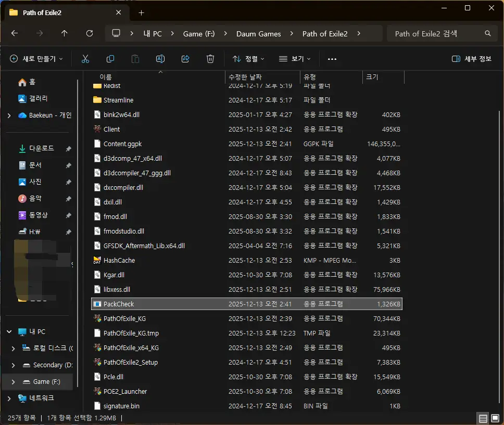Open a new tab with the plus button
This screenshot has height=425, width=504.
[141, 12]
